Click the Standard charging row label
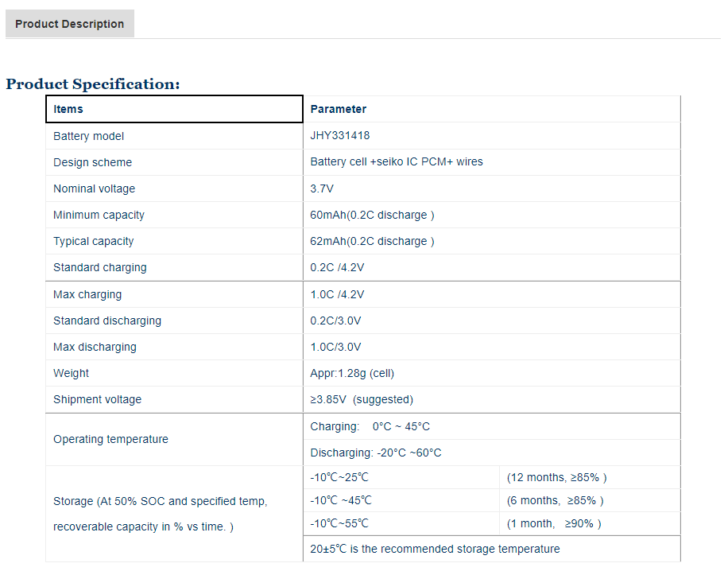 [x=99, y=267]
